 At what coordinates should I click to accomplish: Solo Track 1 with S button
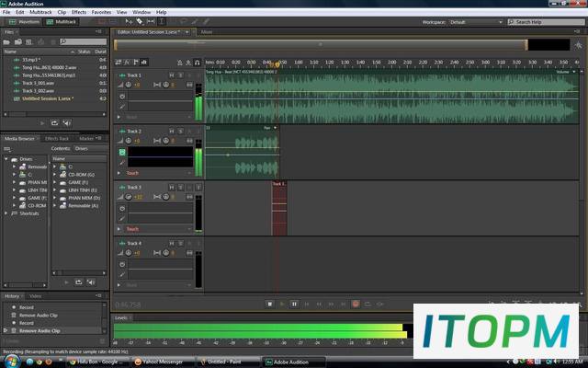(x=180, y=75)
